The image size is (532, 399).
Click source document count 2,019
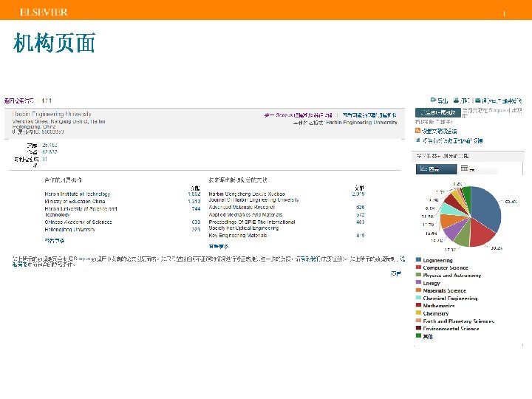(358, 194)
